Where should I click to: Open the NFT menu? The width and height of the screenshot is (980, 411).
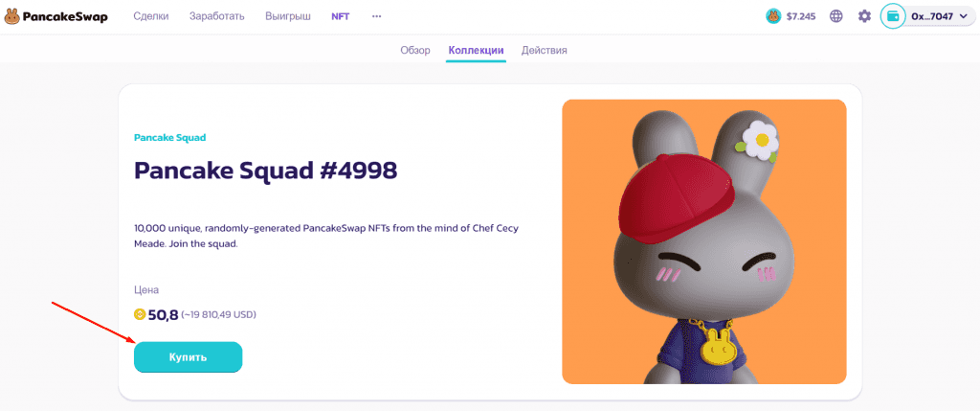(341, 16)
